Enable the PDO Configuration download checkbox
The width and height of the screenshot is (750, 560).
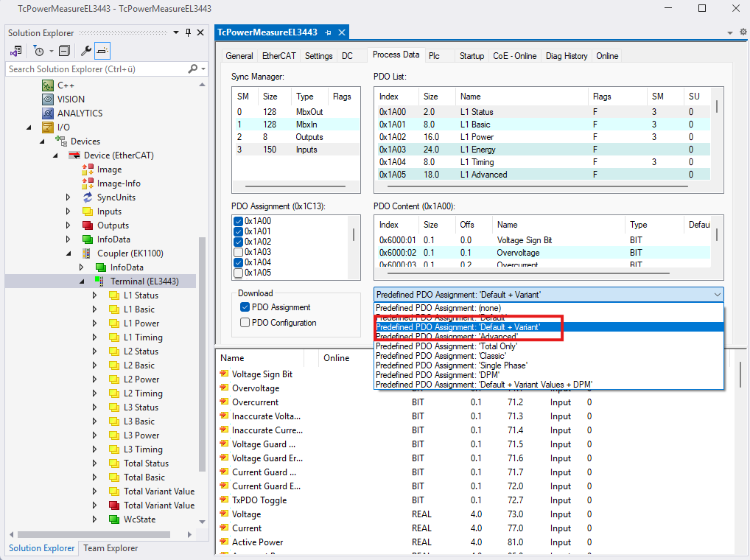tap(245, 323)
